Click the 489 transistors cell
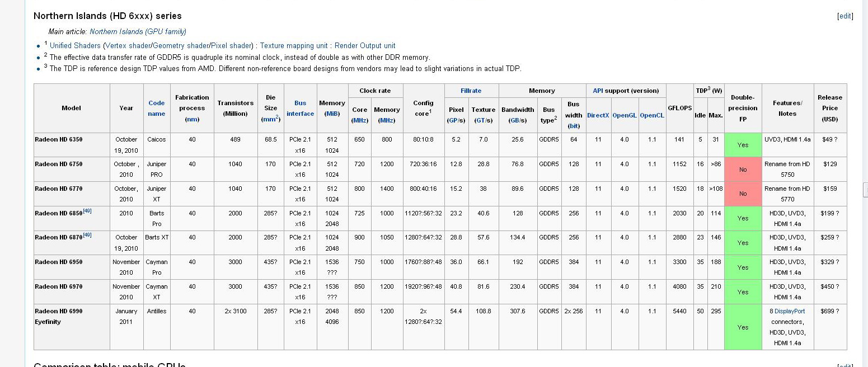Viewport: 868px width, 367px height. tap(236, 145)
